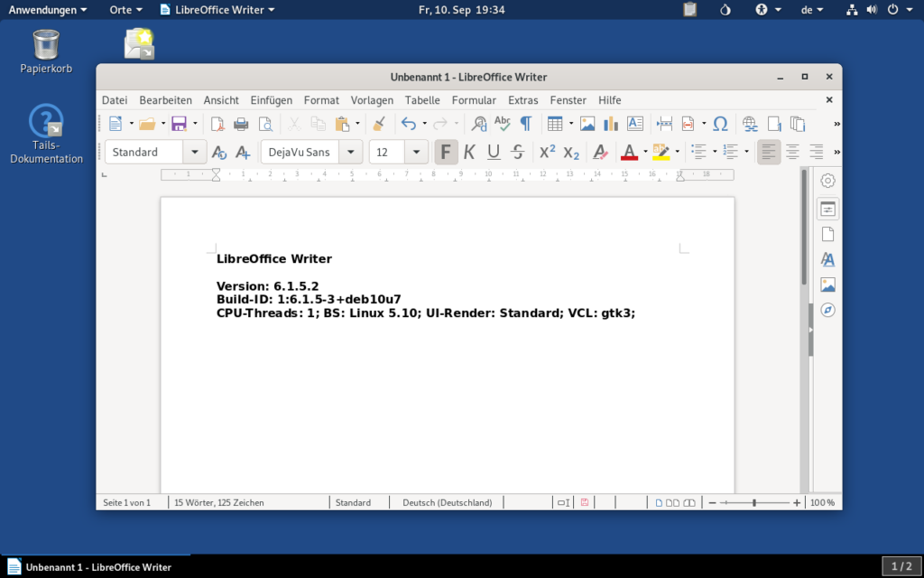Print the document with the printer icon
Image resolution: width=924 pixels, height=578 pixels.
[241, 123]
